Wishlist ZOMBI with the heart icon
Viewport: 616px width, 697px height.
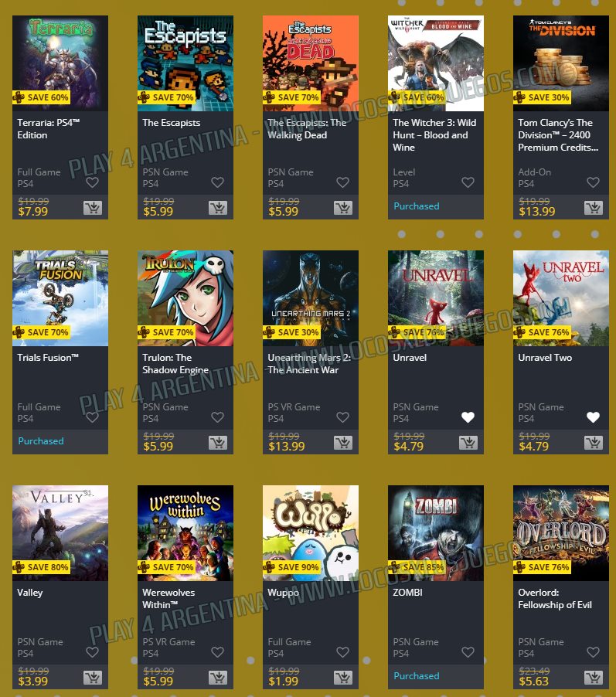pyautogui.click(x=468, y=652)
